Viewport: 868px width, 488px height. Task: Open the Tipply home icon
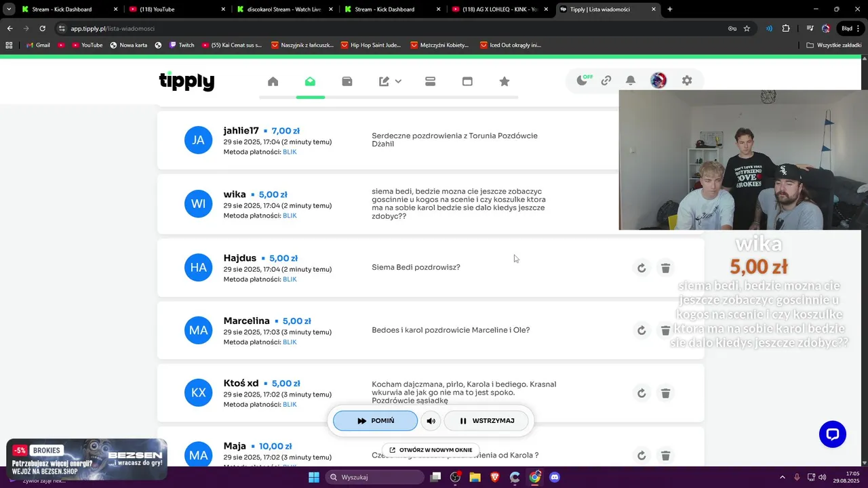pyautogui.click(x=273, y=81)
